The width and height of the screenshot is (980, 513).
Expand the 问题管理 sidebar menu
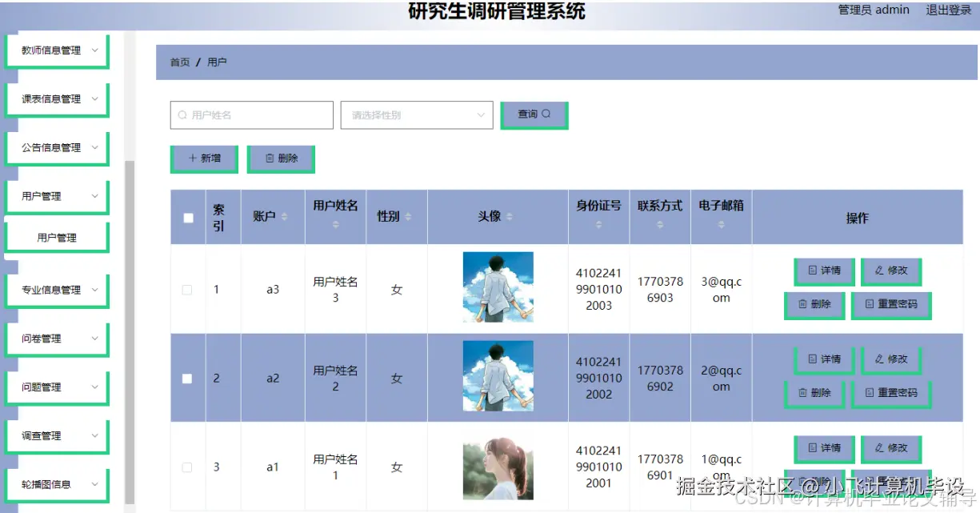click(x=58, y=387)
